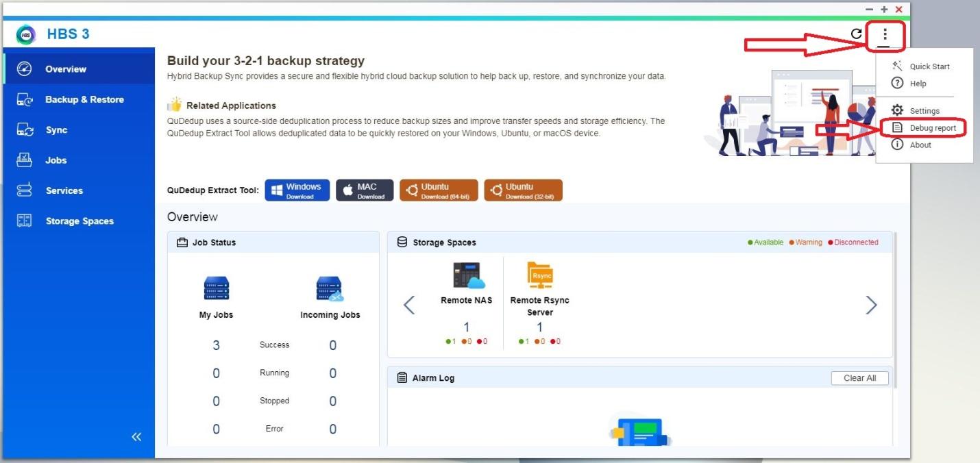
Task: Download Ubuntu 64-bit extract tool
Action: click(x=439, y=190)
